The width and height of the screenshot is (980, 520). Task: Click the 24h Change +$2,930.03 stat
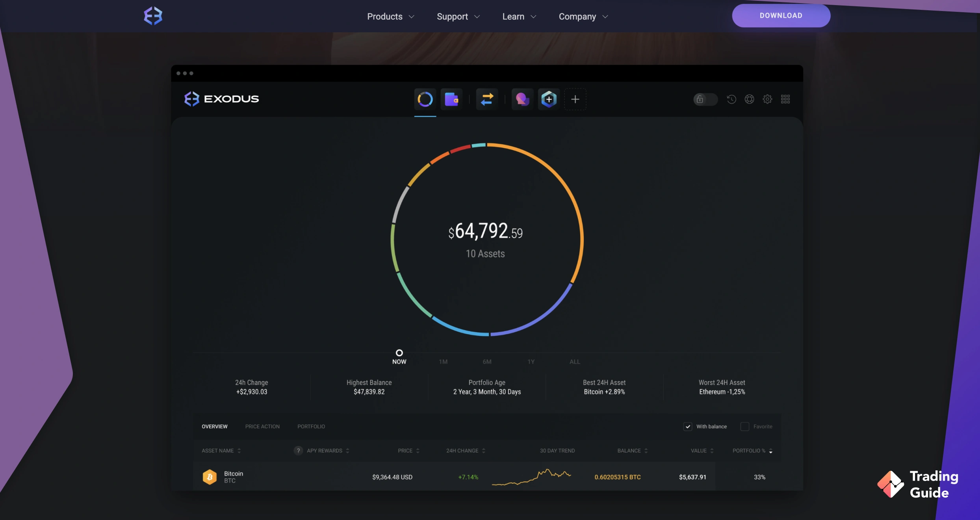tap(252, 387)
